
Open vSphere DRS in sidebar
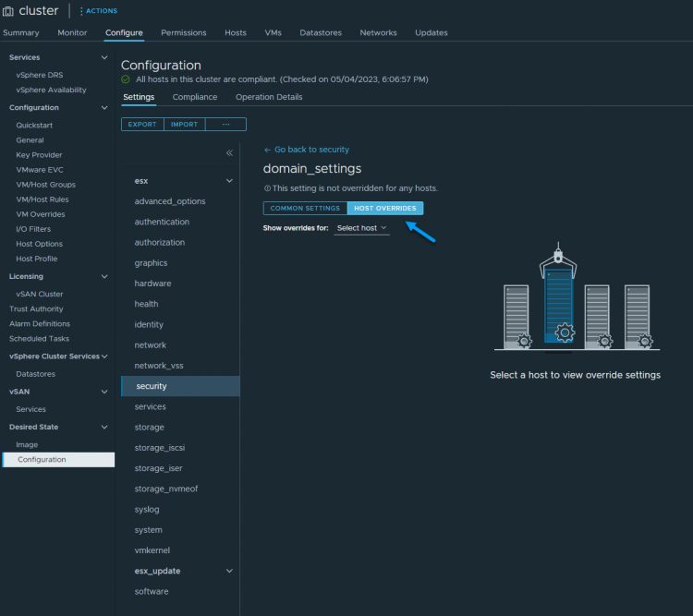pos(40,75)
